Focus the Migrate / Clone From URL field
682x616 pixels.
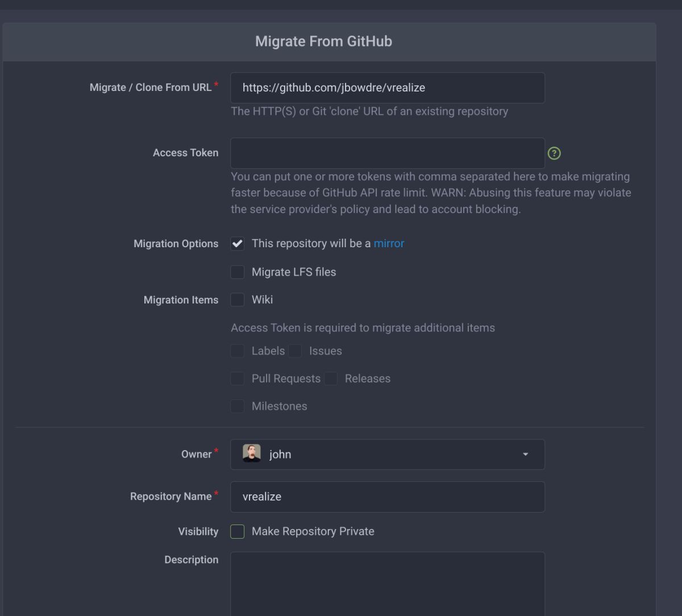pos(387,88)
